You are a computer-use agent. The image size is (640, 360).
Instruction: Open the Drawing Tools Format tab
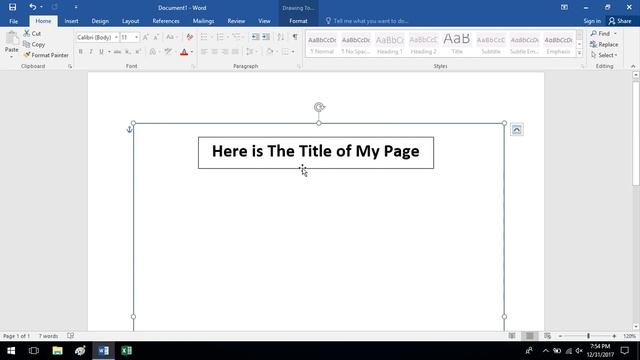[298, 21]
